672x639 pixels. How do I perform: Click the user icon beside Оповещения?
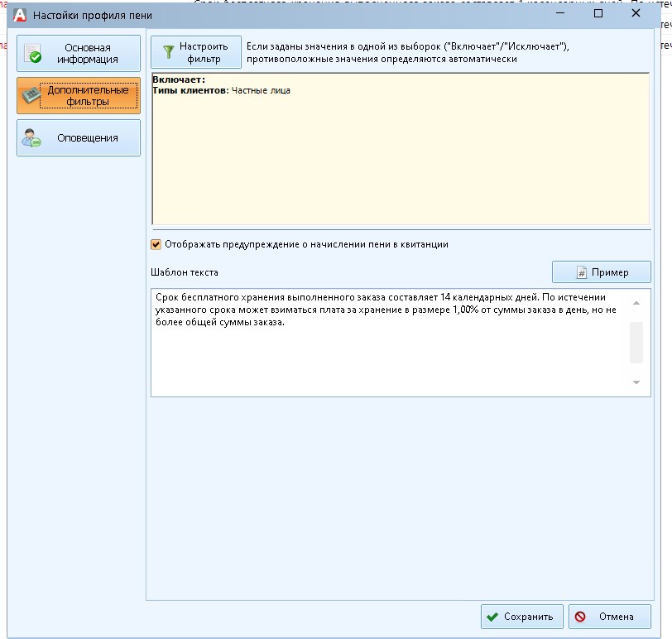(x=32, y=138)
